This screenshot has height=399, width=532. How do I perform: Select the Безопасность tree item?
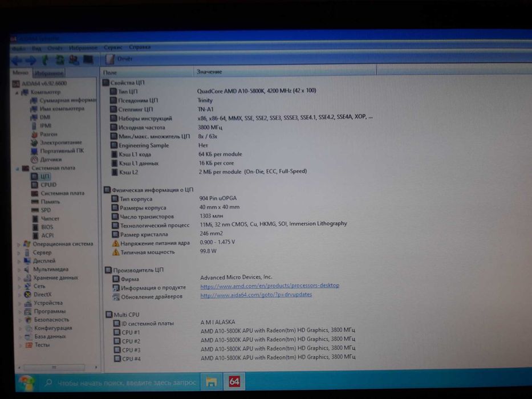[47, 320]
